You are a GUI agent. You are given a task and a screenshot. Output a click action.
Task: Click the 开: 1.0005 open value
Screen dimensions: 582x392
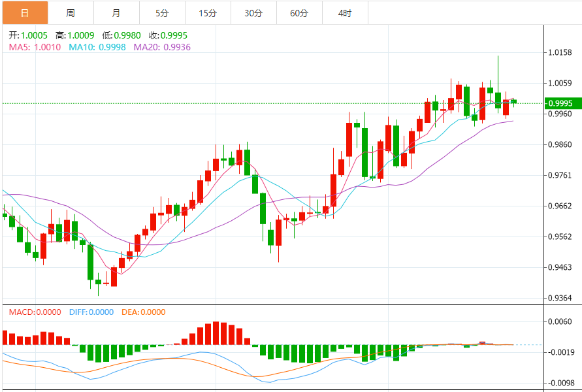pyautogui.click(x=28, y=35)
